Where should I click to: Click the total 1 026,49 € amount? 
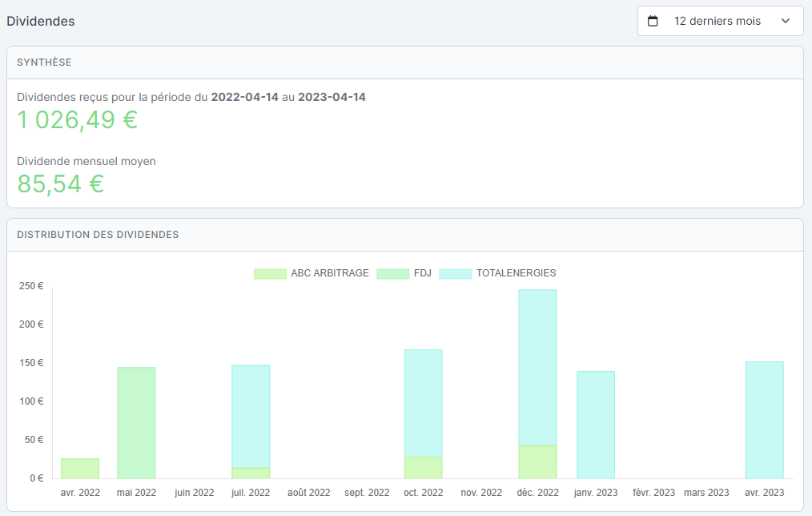(77, 120)
